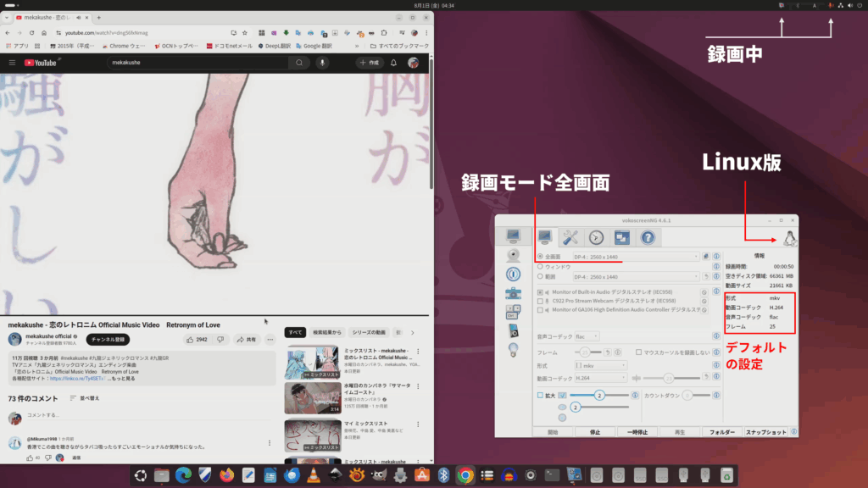
Task: Click the wrench and screwdriver settings tab
Action: point(570,238)
